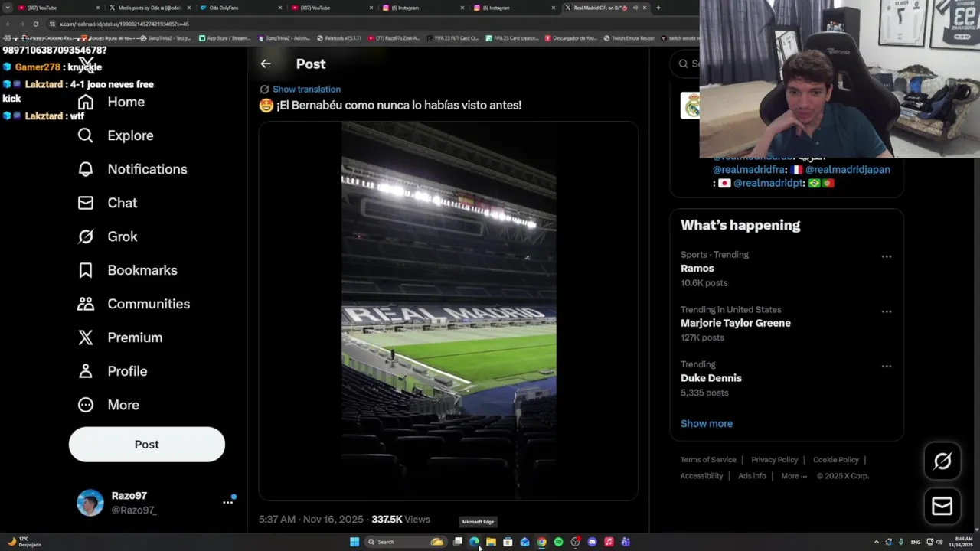Open the Chat envelope in sidebar
This screenshot has width=980, height=551.
pos(107,203)
